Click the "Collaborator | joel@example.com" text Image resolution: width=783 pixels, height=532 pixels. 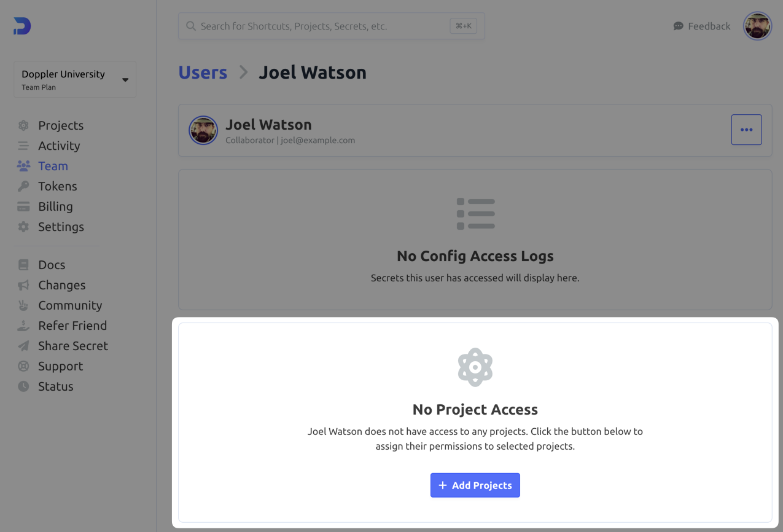290,140
